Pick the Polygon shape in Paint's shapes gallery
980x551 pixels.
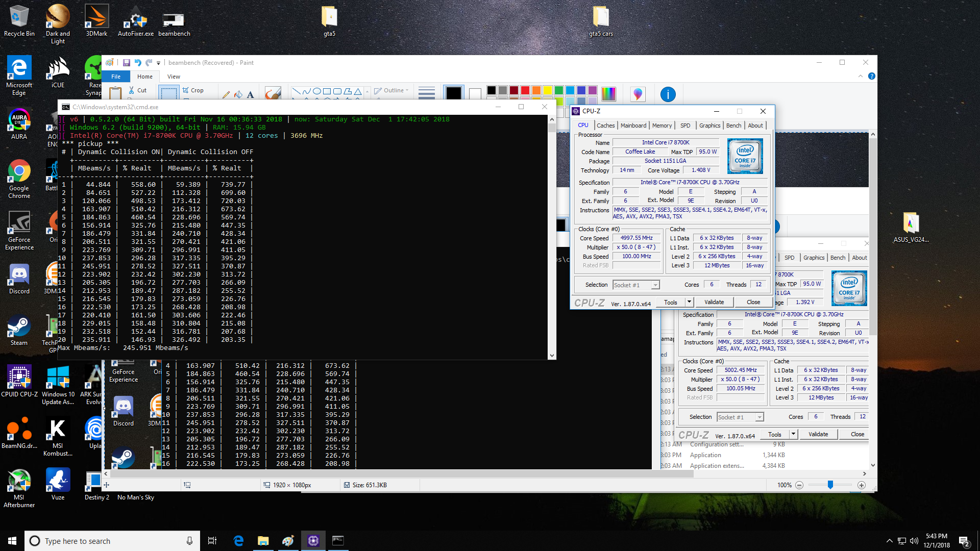(348, 91)
